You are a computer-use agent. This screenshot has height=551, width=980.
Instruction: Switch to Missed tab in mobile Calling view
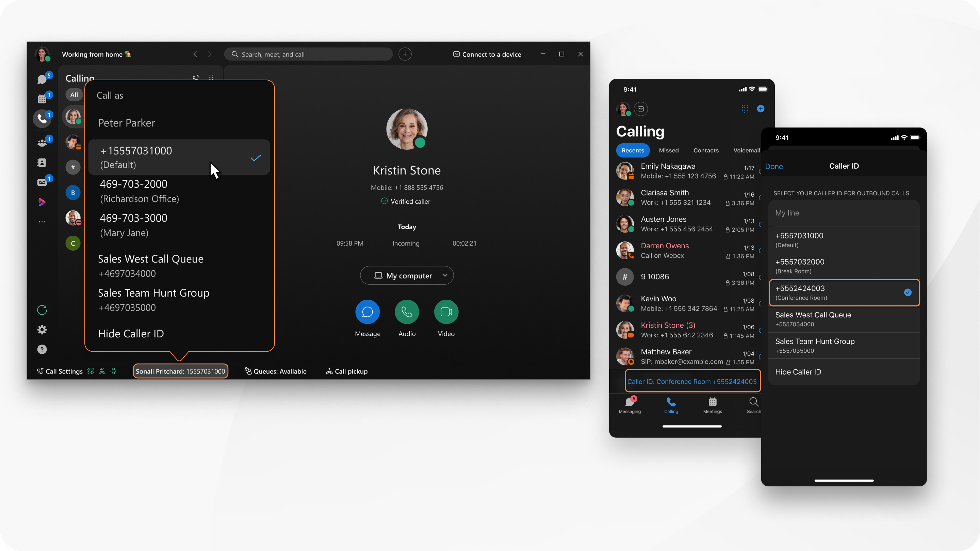tap(670, 149)
